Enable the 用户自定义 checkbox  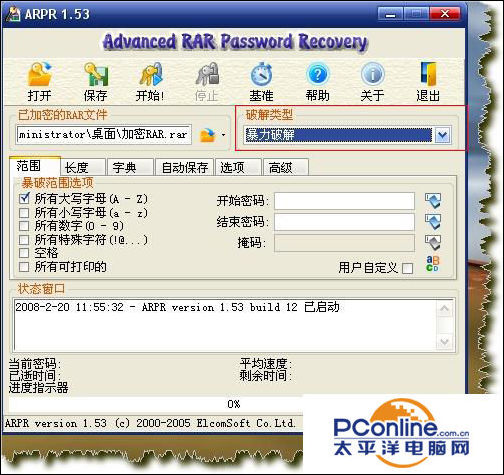coord(407,268)
